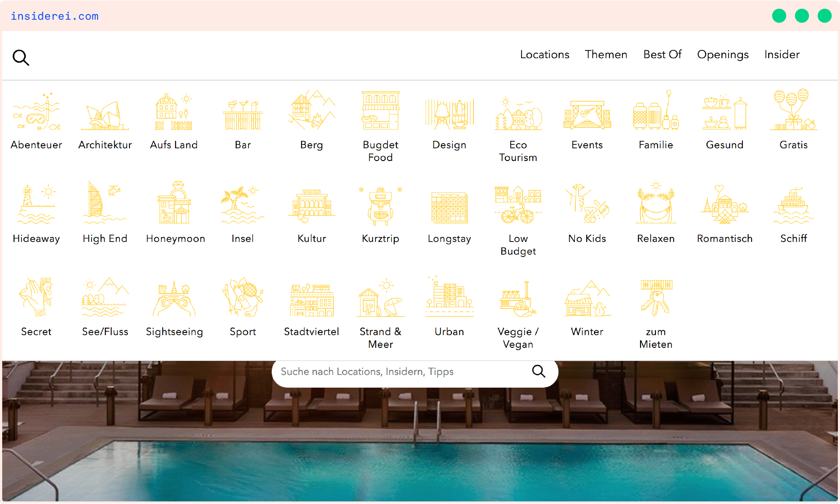Choose the Familie luggage icon
Viewport: 840px width, 504px height.
tap(655, 112)
